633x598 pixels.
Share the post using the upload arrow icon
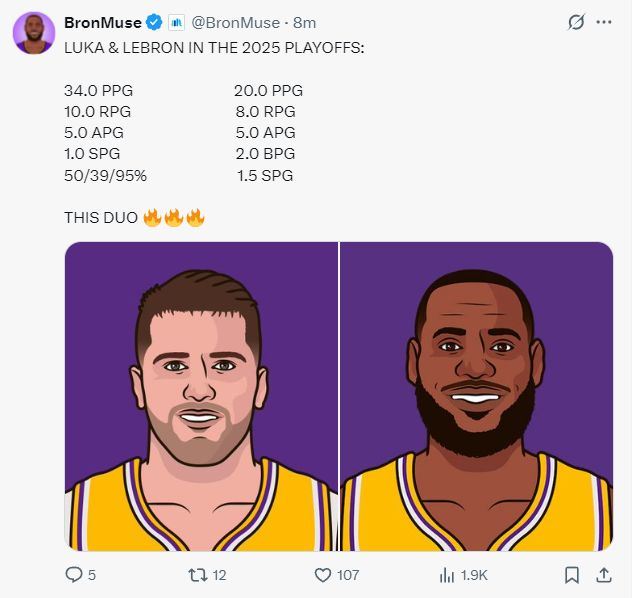pyautogui.click(x=603, y=575)
